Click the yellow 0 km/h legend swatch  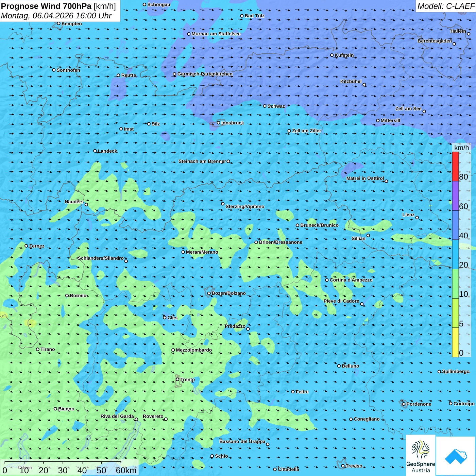pos(455,342)
